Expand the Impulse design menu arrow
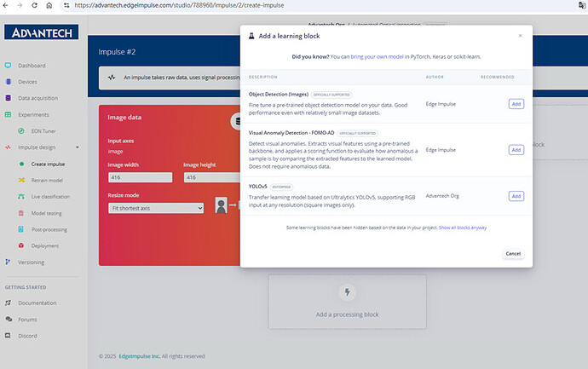This screenshot has width=588, height=369. 78,147
